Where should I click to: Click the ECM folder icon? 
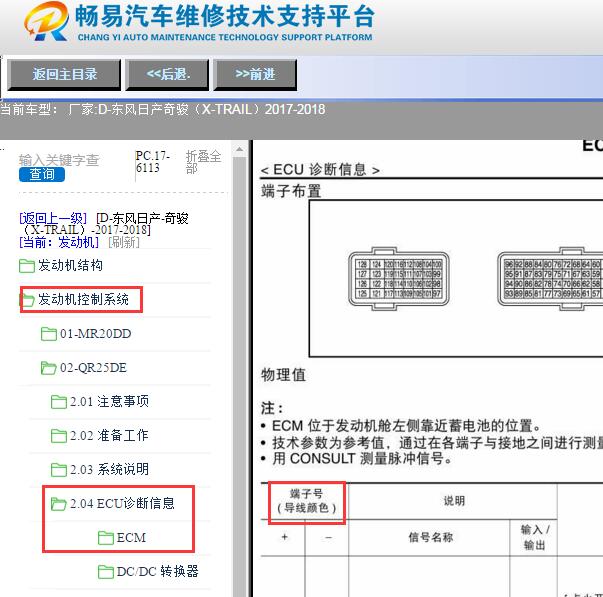(105, 538)
